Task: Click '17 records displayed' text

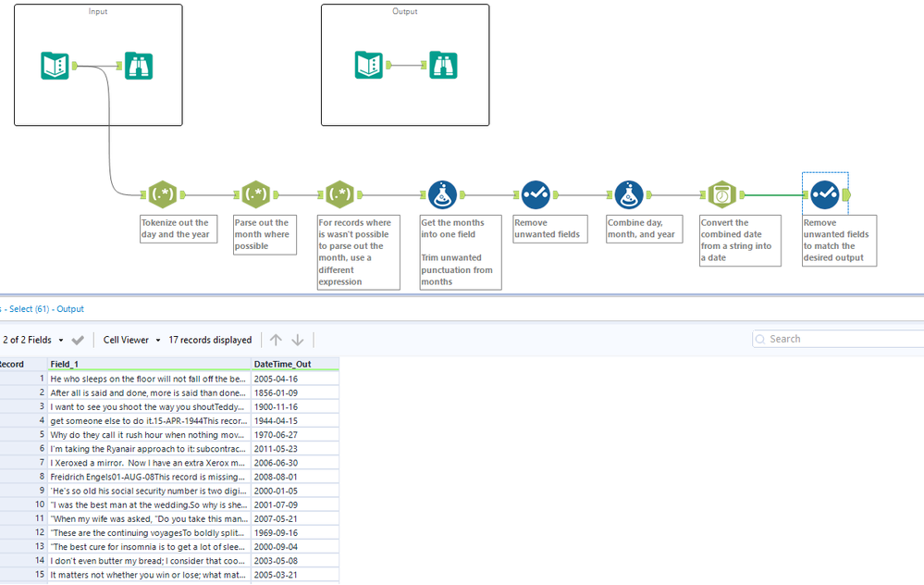Action: click(x=210, y=340)
